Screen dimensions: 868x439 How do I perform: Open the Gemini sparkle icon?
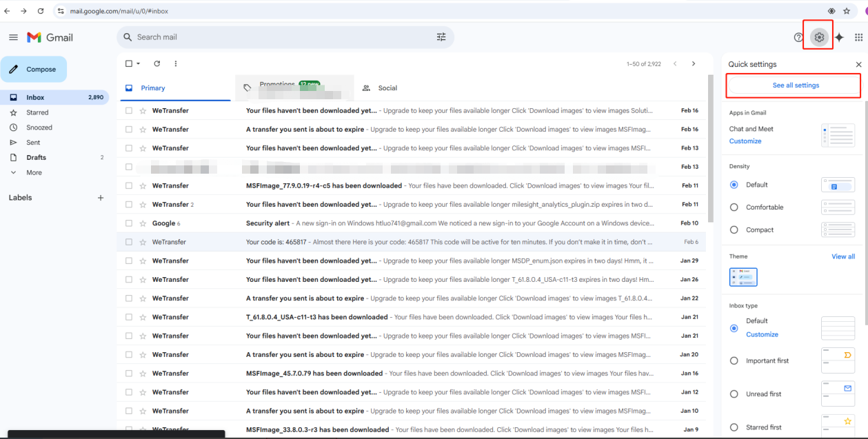[839, 37]
